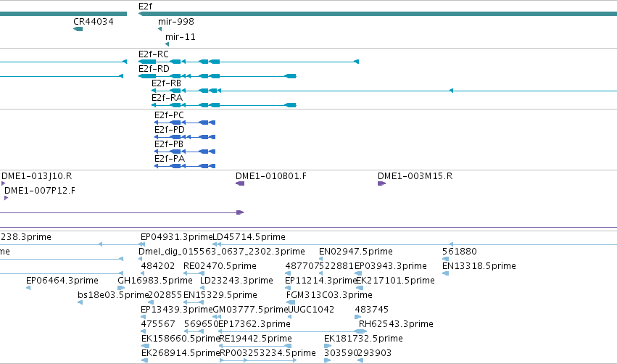Open the 475567 feature label
617x364 pixels.
pos(158,324)
